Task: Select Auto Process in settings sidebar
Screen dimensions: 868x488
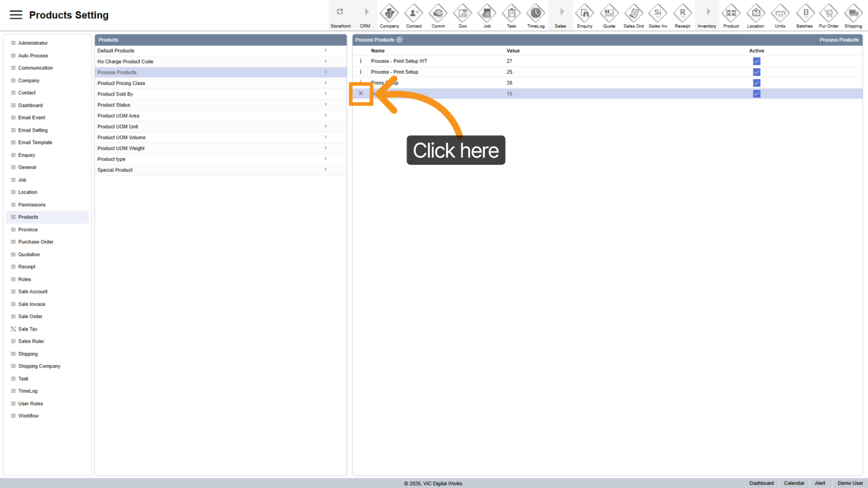Action: click(33, 56)
